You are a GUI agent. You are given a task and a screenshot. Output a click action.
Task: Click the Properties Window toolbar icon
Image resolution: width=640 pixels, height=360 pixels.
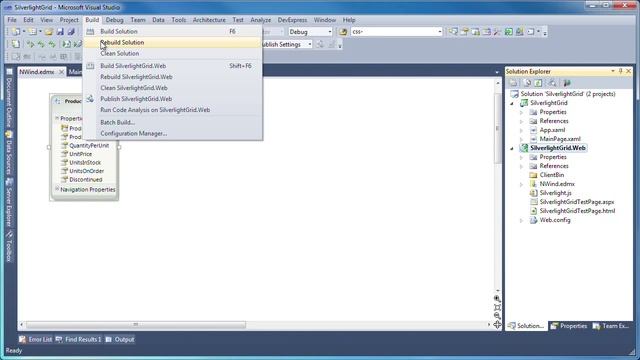click(464, 31)
